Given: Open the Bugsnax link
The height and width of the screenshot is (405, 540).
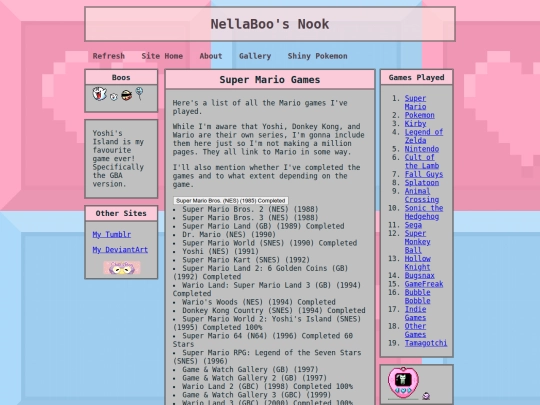Looking at the screenshot, I should pos(419,276).
